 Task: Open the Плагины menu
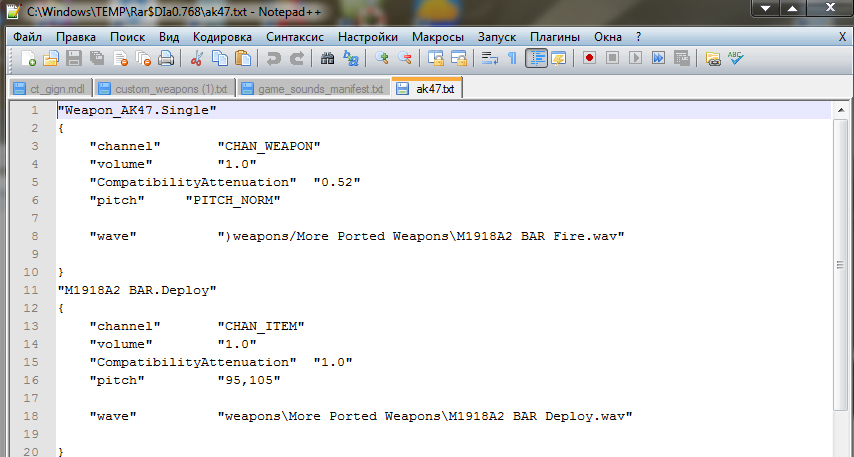[x=554, y=37]
